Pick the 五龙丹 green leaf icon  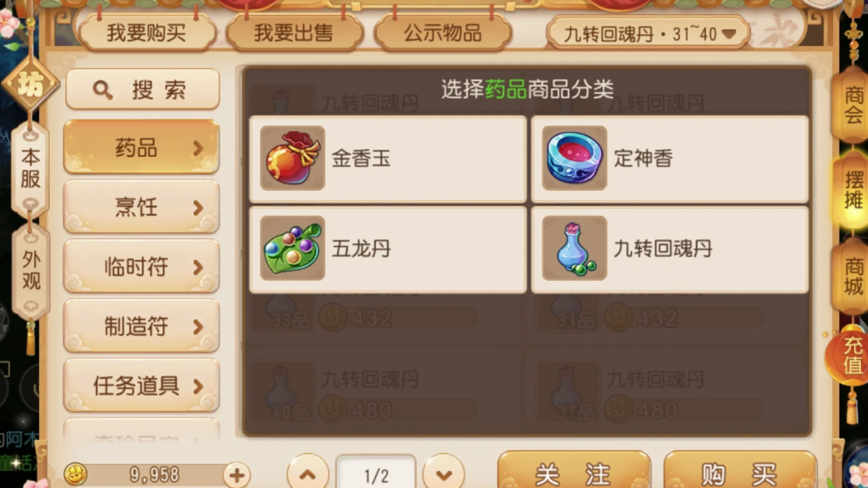[292, 248]
